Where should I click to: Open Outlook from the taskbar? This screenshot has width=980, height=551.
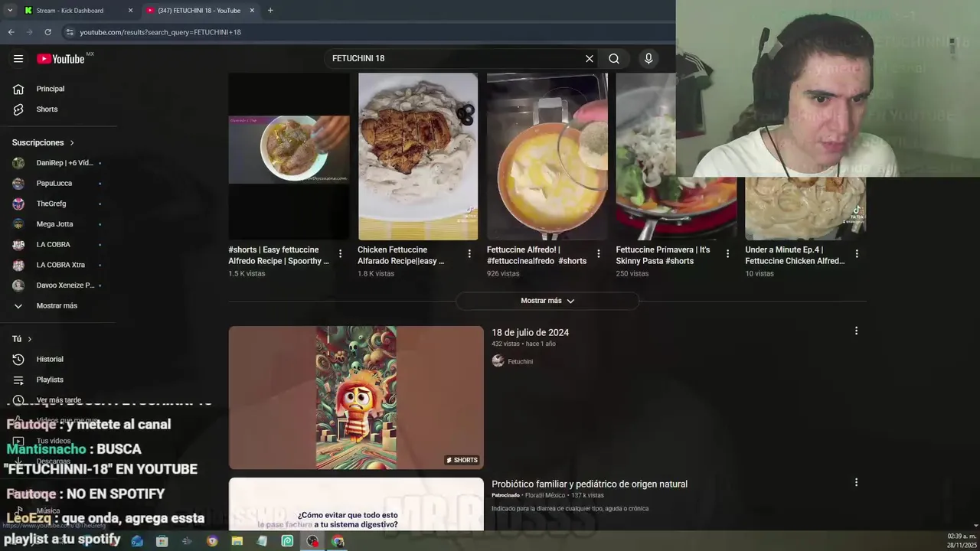coord(136,541)
